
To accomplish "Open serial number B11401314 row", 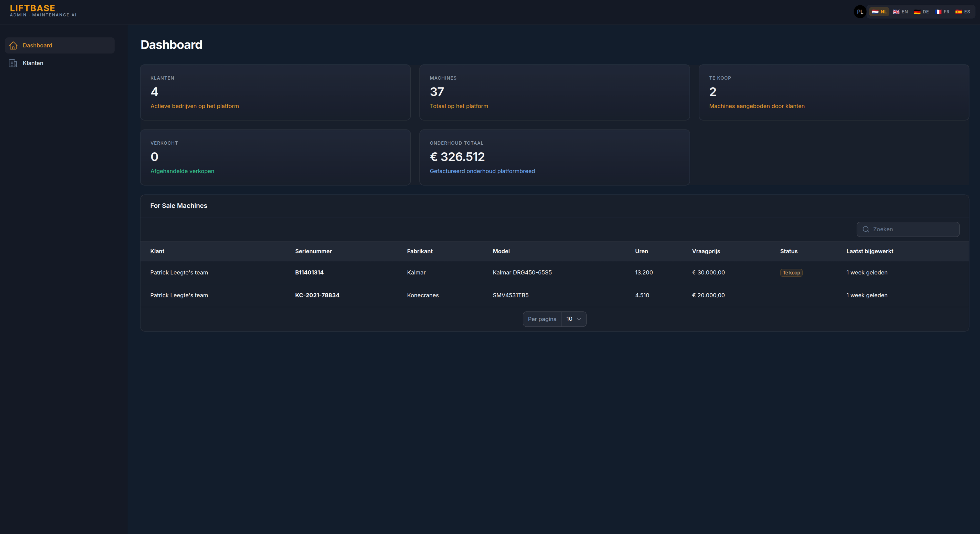I will click(309, 273).
